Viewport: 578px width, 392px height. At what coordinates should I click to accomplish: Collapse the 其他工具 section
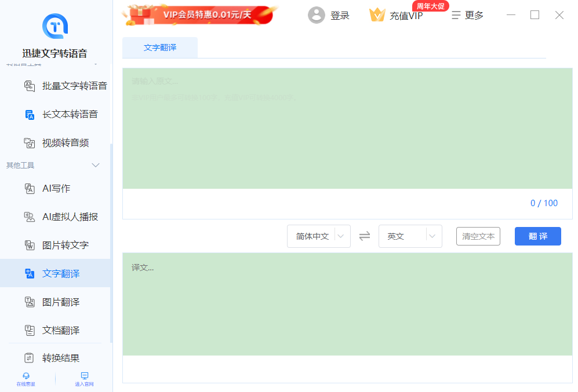[x=95, y=165]
